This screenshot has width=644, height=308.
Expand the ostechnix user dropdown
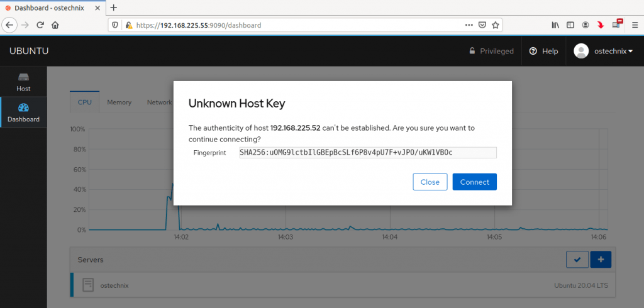[x=604, y=51]
